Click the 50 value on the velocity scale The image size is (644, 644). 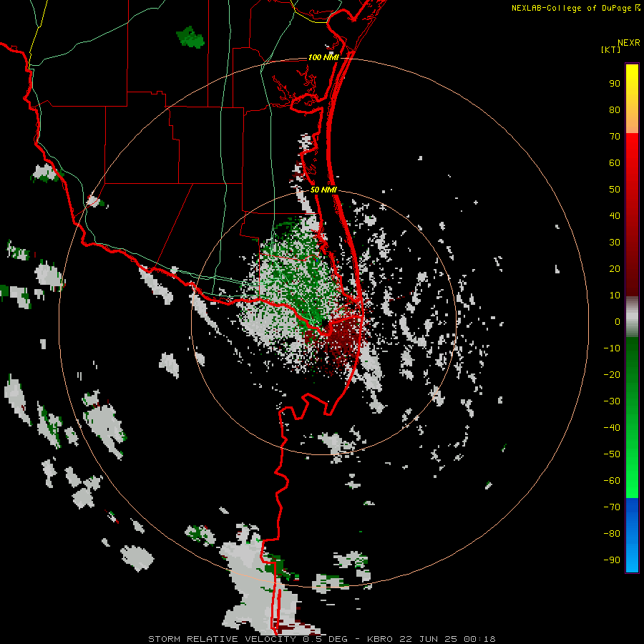[x=615, y=190]
